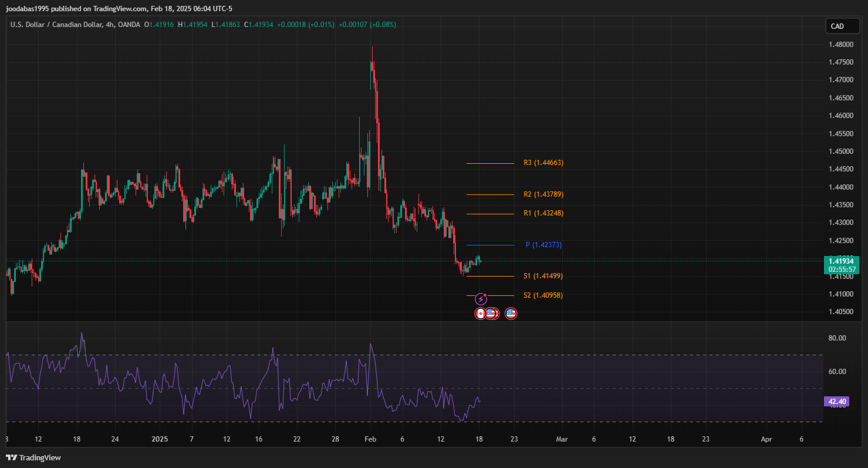Click the R2 (1.43789) pivot label

tap(543, 194)
